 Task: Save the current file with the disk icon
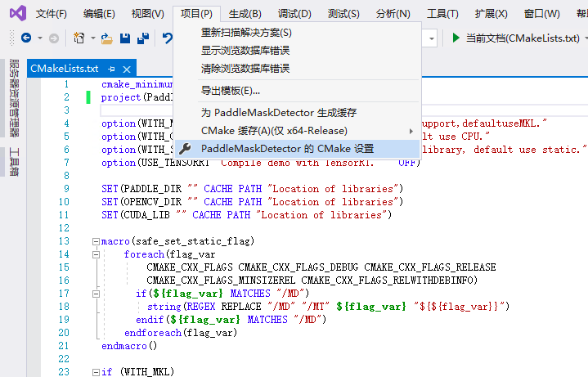(x=125, y=38)
